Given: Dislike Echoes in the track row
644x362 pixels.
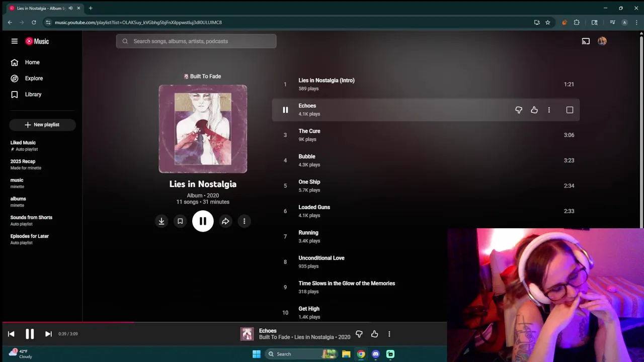Looking at the screenshot, I should pos(519,110).
